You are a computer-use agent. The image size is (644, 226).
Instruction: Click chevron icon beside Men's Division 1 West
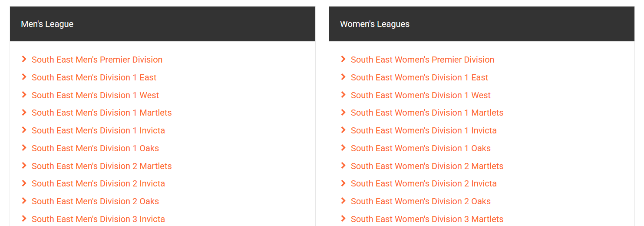(x=24, y=95)
